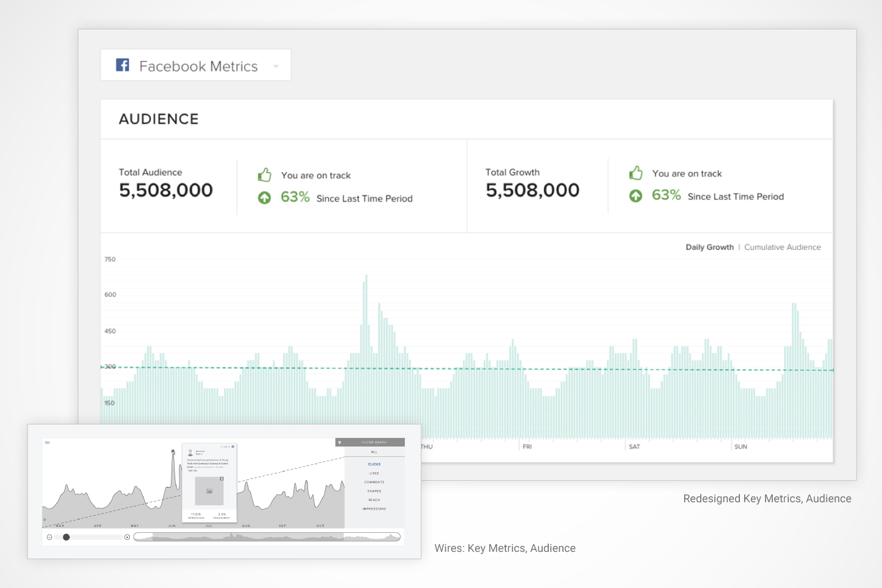Click the FRI axis label on the growth chart
The width and height of the screenshot is (882, 588).
pyautogui.click(x=527, y=447)
